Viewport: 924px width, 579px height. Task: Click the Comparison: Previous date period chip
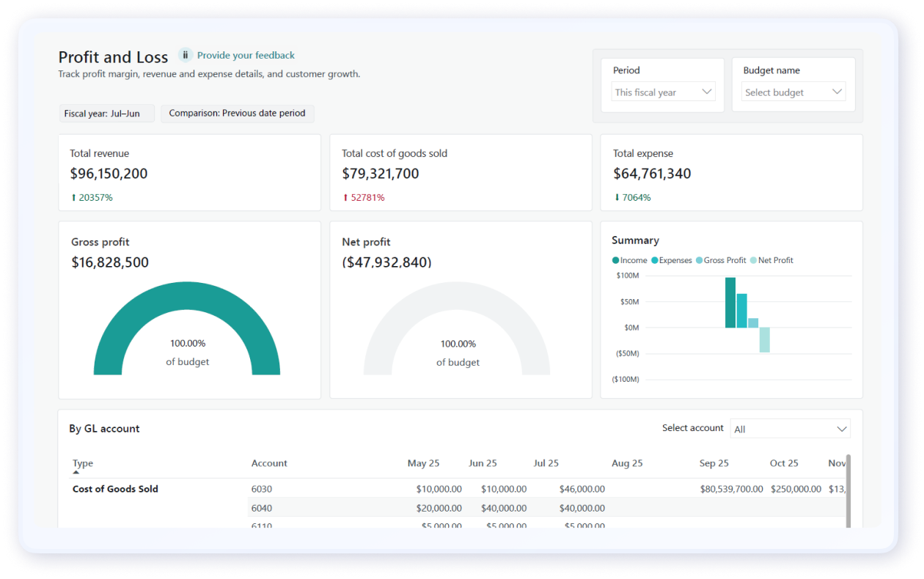(x=237, y=114)
